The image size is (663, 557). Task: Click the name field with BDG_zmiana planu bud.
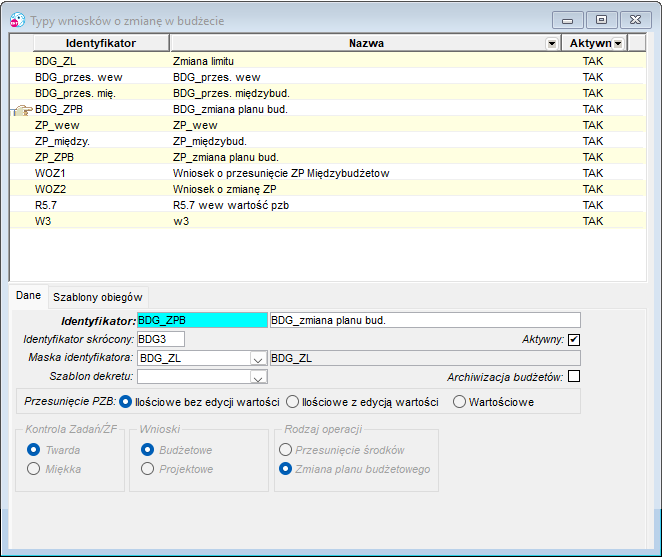click(x=425, y=320)
